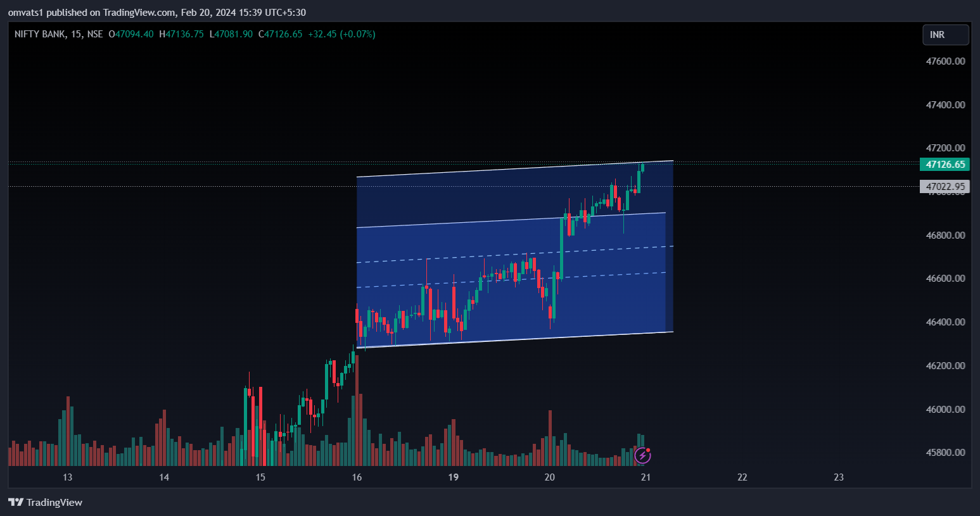Click the change value +32.45 (+0.07%)
This screenshot has width=980, height=516.
(341, 34)
